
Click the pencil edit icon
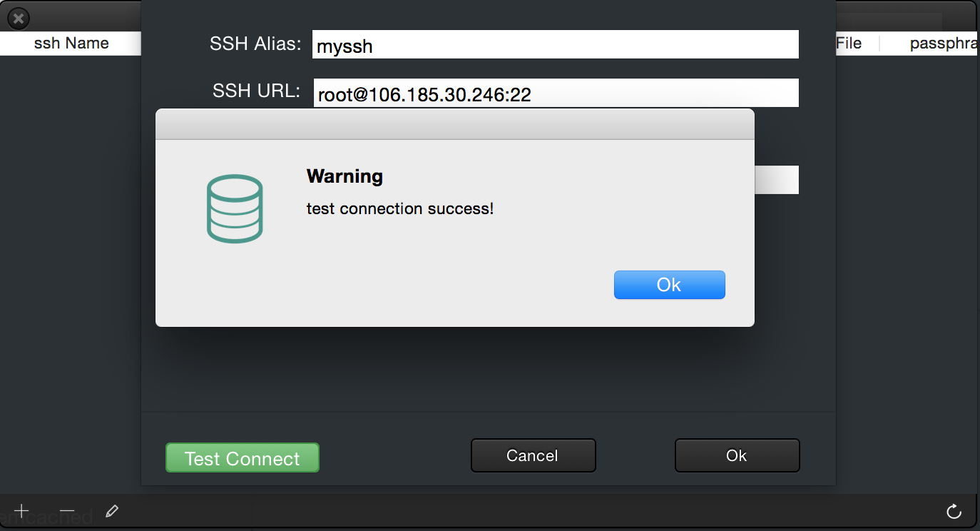tap(111, 511)
